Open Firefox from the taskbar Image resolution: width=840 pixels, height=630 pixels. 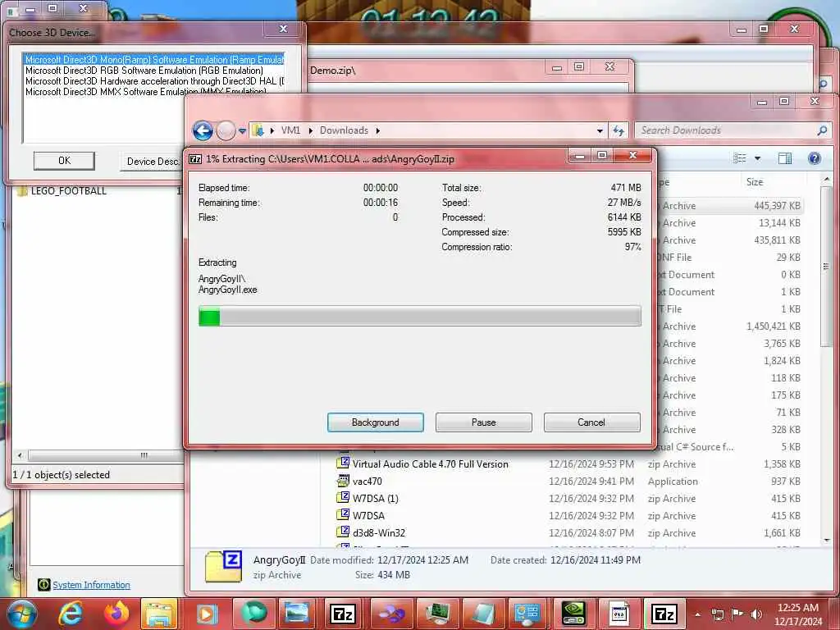point(116,614)
